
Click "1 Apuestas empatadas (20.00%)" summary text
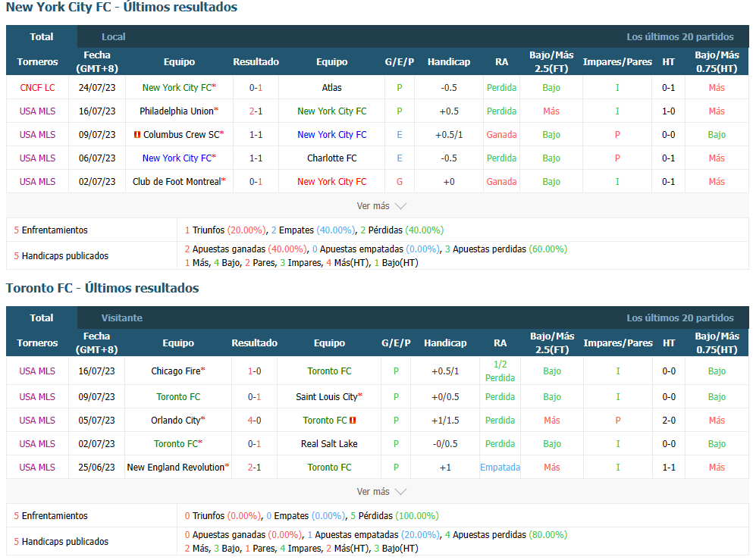point(374,535)
